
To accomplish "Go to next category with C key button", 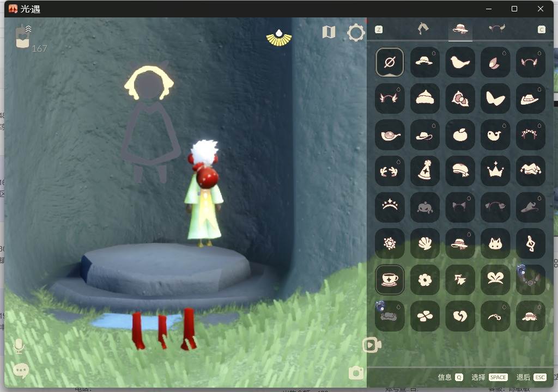I will point(541,29).
